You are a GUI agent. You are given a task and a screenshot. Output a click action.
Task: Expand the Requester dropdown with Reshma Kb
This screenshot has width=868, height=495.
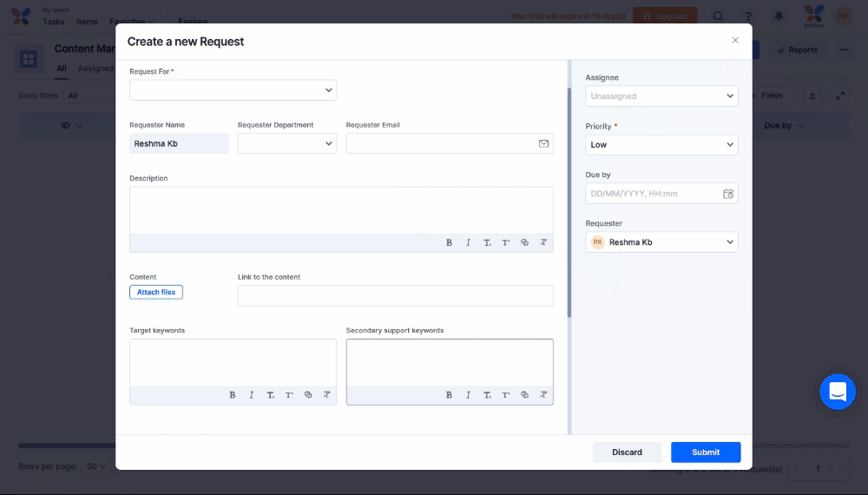pyautogui.click(x=661, y=242)
